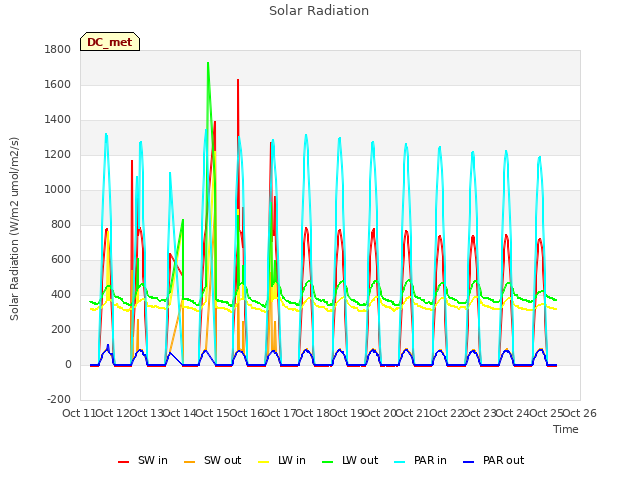Screen dimensions: 640x480
Task: Click the Oct 18 x-axis tick label
Action: 313,413
